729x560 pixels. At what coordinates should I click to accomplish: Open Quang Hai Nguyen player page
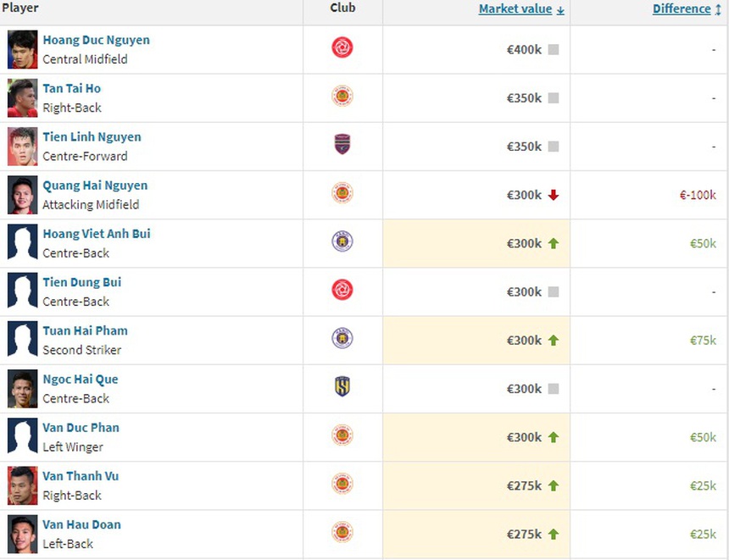coord(95,186)
